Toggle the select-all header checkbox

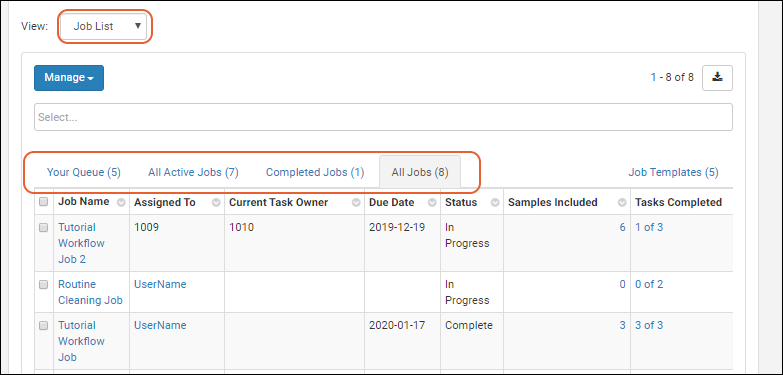[x=43, y=202]
